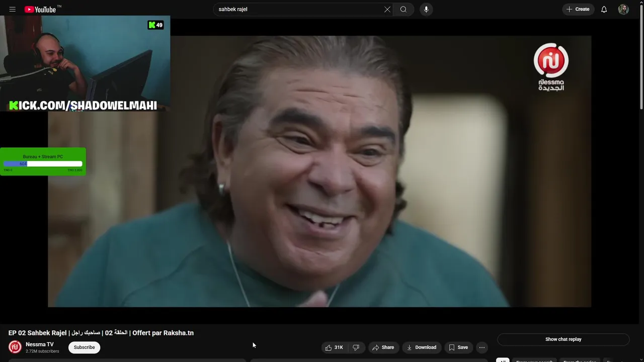Subscribe to Nessma TV
This screenshot has height=362, width=644.
point(84,347)
